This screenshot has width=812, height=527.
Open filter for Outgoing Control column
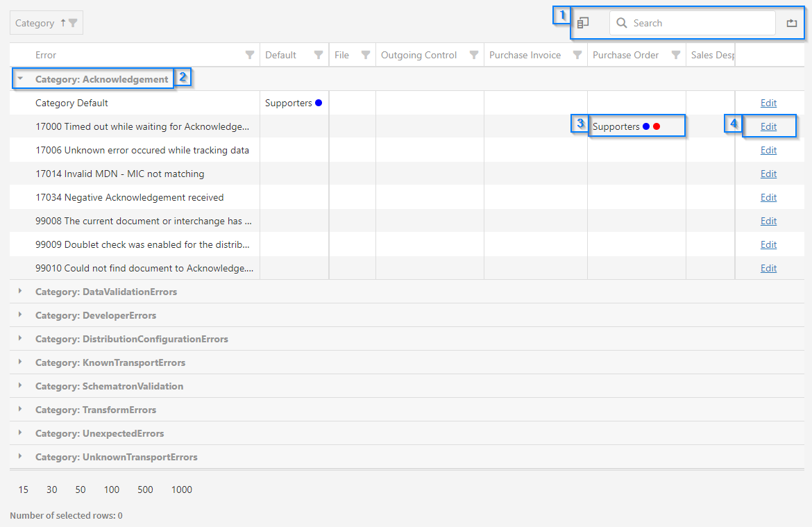tap(474, 56)
